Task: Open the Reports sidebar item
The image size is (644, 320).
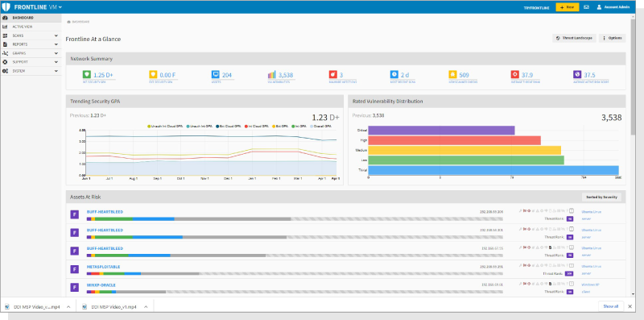Action: tap(31, 44)
